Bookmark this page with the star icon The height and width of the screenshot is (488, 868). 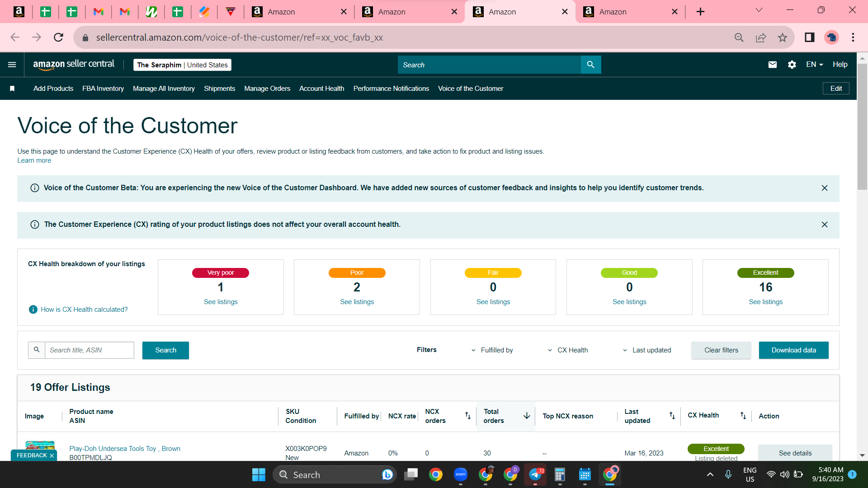(x=783, y=38)
